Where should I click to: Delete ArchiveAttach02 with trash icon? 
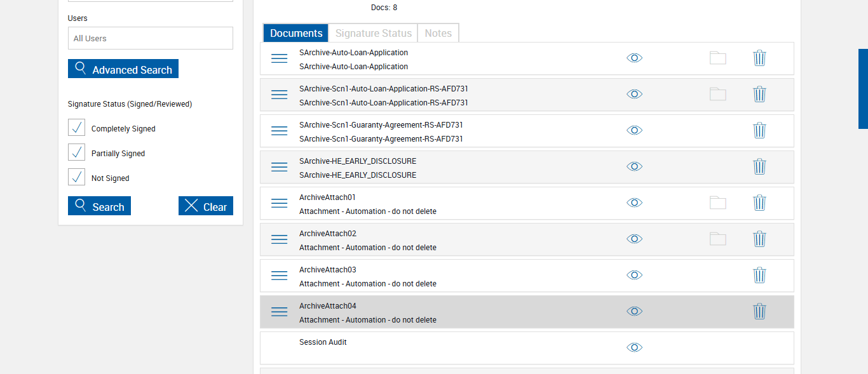point(760,239)
